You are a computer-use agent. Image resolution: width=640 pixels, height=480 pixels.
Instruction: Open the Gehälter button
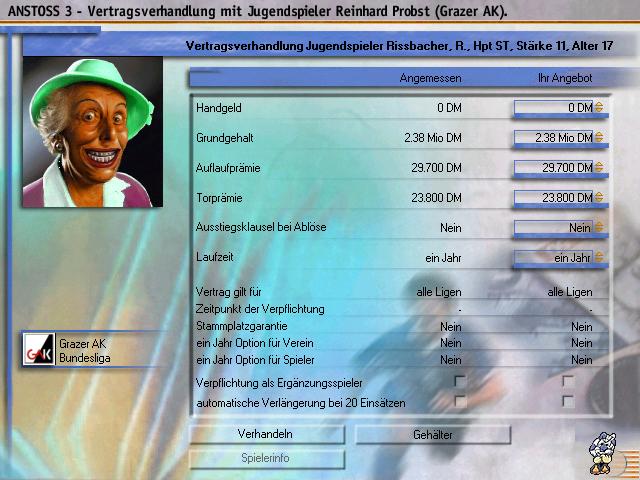[433, 435]
